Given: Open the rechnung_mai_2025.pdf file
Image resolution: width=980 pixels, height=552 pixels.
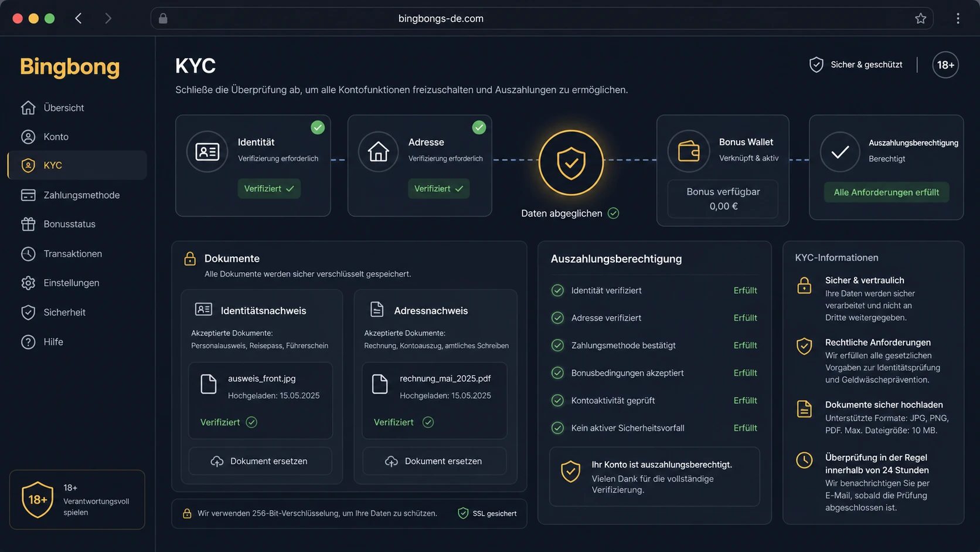Looking at the screenshot, I should pos(434,401).
